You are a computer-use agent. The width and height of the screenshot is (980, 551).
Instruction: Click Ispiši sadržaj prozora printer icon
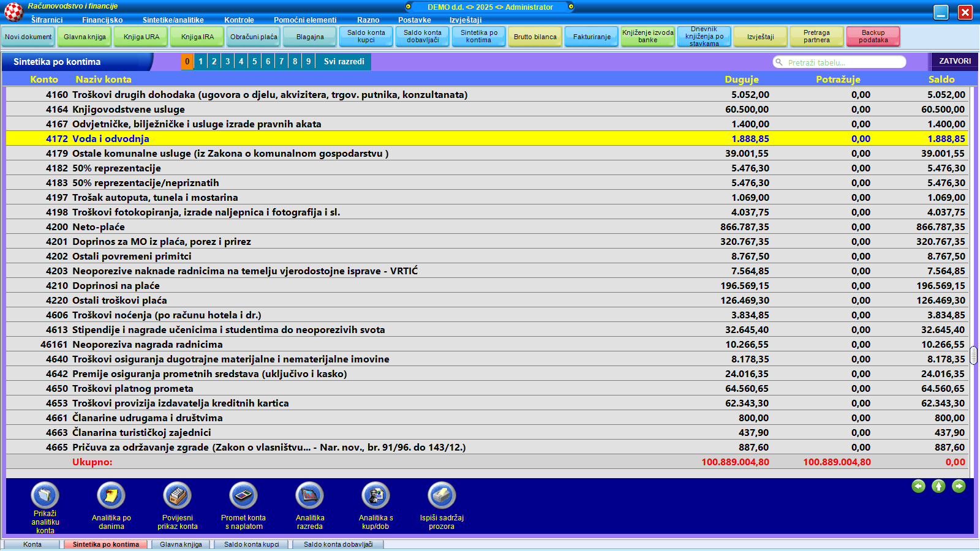[442, 495]
